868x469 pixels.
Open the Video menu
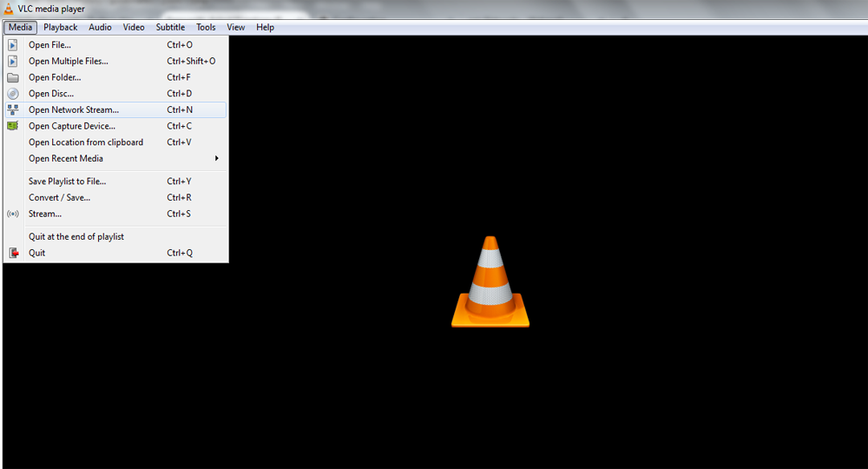click(x=134, y=27)
